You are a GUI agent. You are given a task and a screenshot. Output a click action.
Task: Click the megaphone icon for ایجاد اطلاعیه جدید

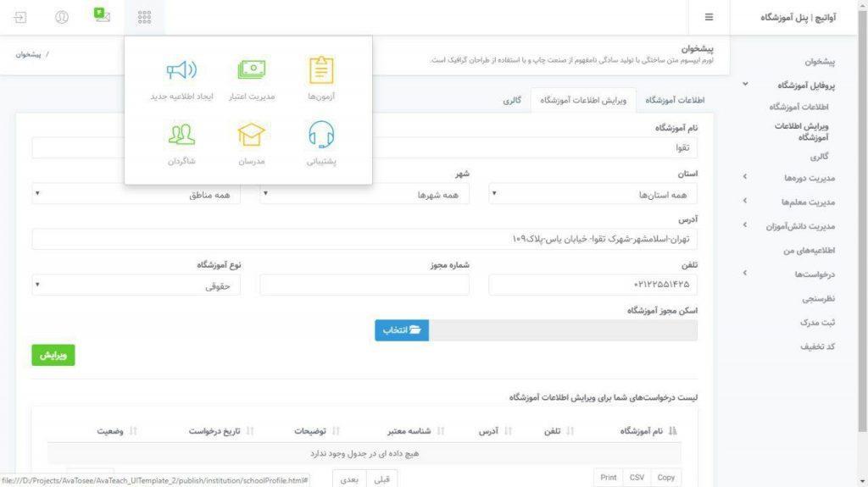click(x=181, y=71)
